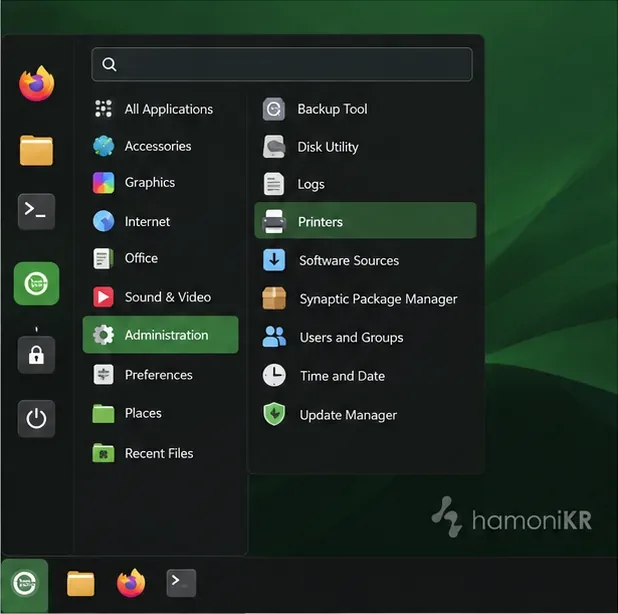Click the Users and Groups people icon
The image size is (618, 614).
click(274, 337)
